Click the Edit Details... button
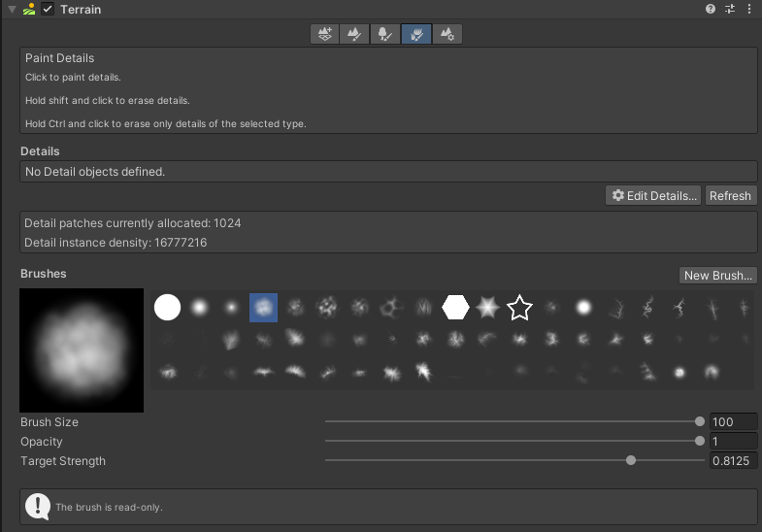Screen dimensions: 762x532 653,195
